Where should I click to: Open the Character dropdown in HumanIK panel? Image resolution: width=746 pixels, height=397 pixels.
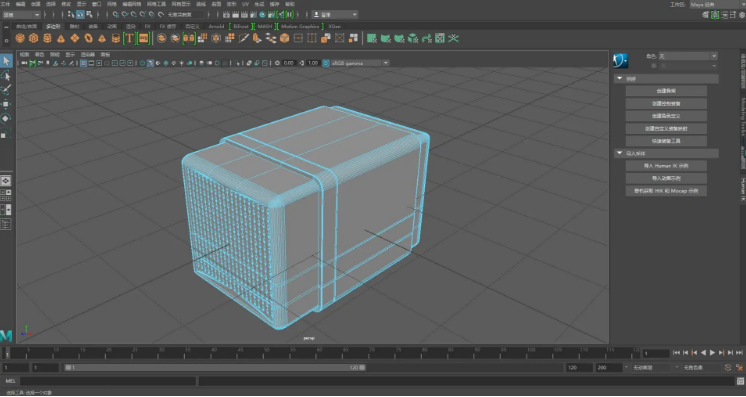point(688,56)
